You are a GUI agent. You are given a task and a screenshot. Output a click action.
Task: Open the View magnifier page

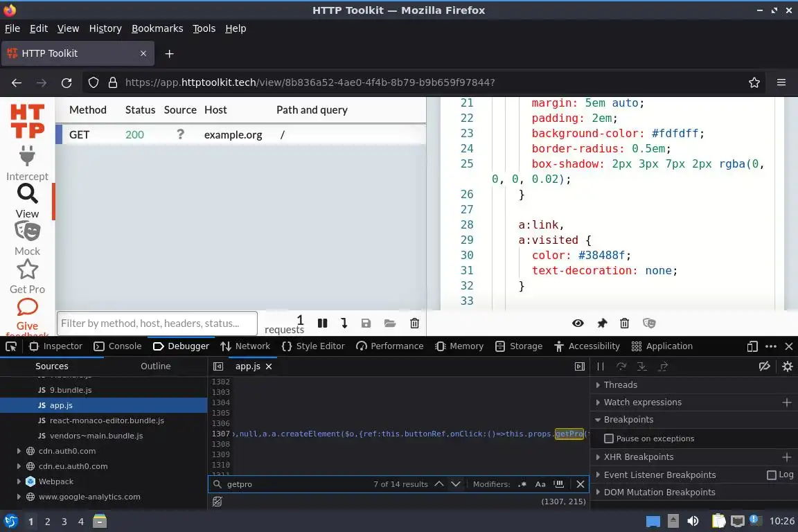pos(27,193)
